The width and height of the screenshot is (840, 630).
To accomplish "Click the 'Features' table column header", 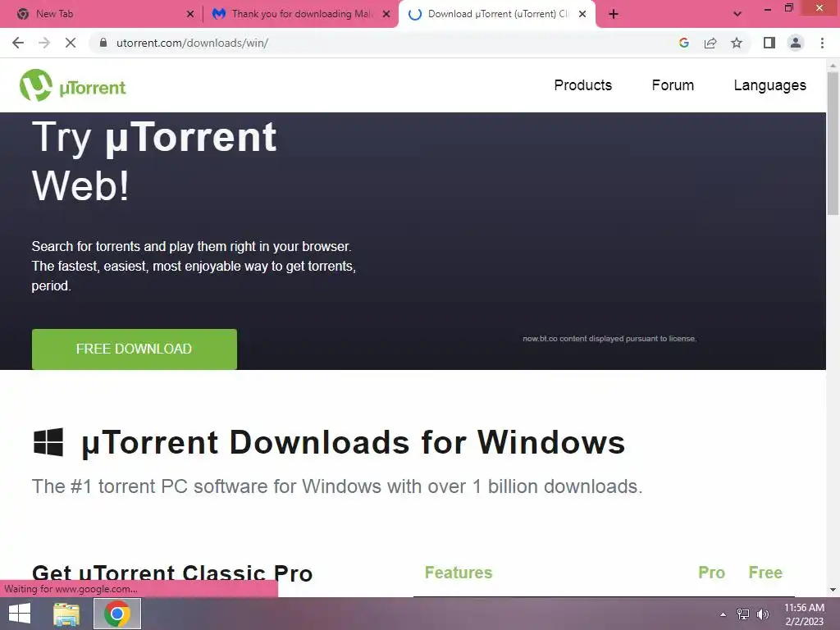I will coord(459,572).
